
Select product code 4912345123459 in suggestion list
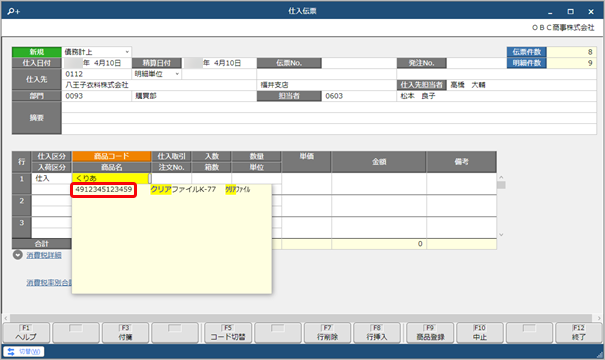point(104,189)
